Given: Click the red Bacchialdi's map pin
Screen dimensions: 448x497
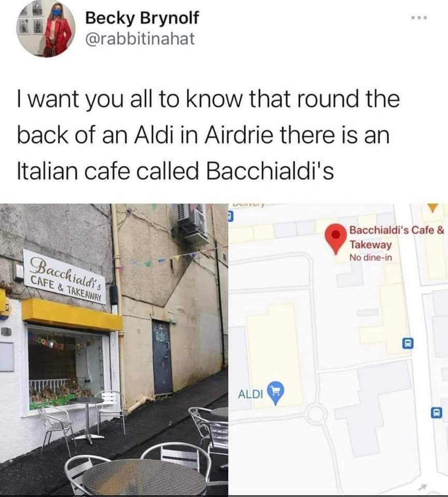Looking at the screenshot, I should pyautogui.click(x=336, y=238).
